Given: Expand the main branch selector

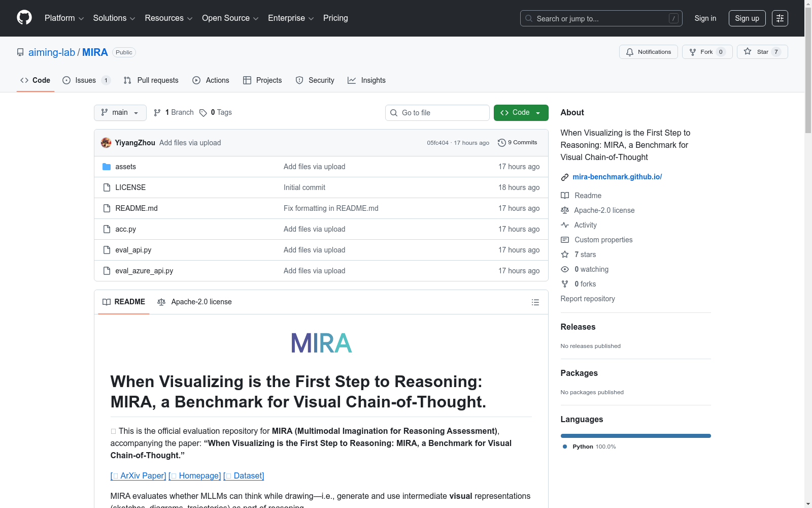Looking at the screenshot, I should pyautogui.click(x=120, y=113).
